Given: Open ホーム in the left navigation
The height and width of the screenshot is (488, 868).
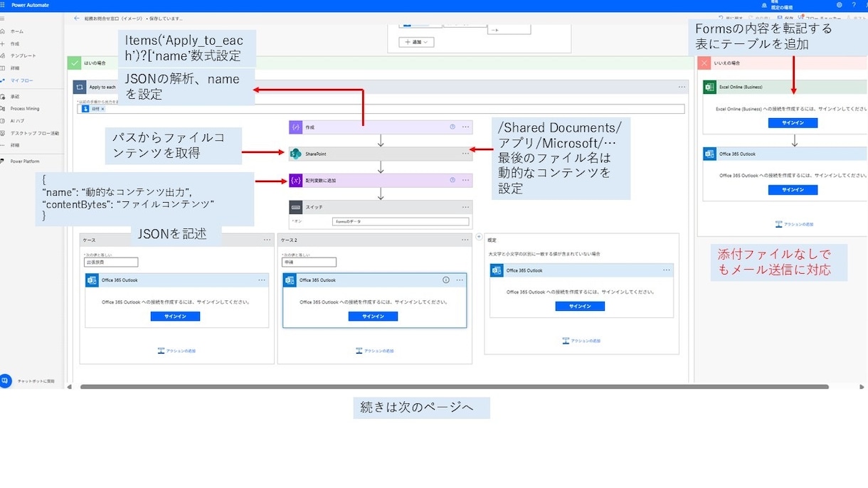Looking at the screenshot, I should (x=16, y=31).
